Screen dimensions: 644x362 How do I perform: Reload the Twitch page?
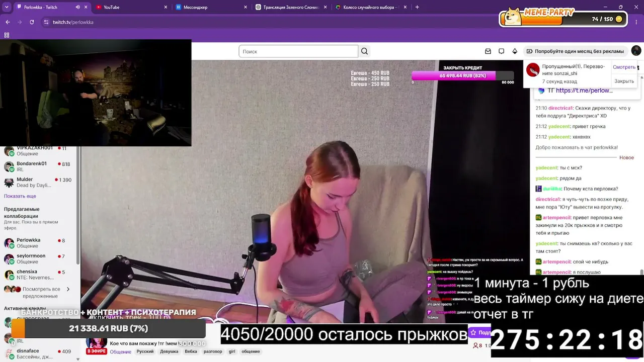tap(32, 22)
